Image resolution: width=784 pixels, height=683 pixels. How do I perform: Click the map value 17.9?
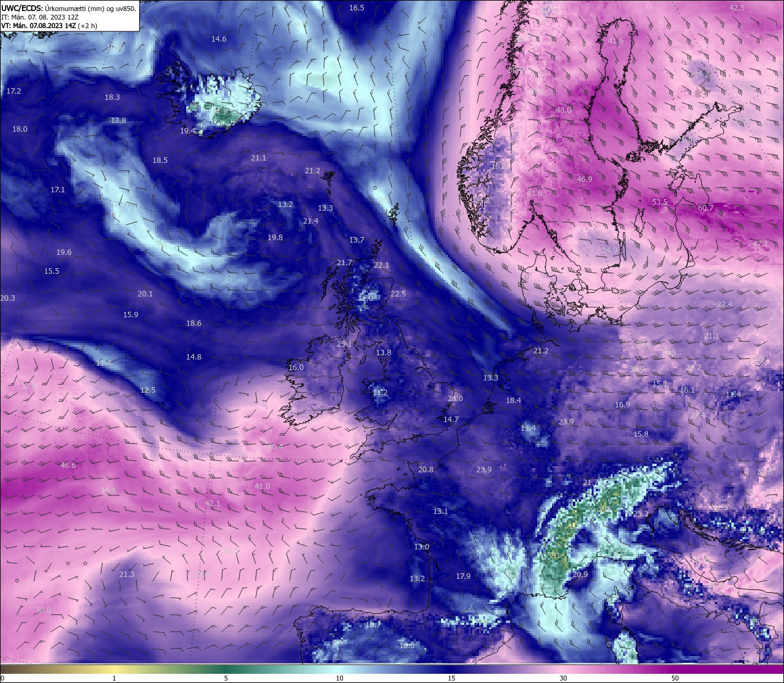click(x=463, y=576)
